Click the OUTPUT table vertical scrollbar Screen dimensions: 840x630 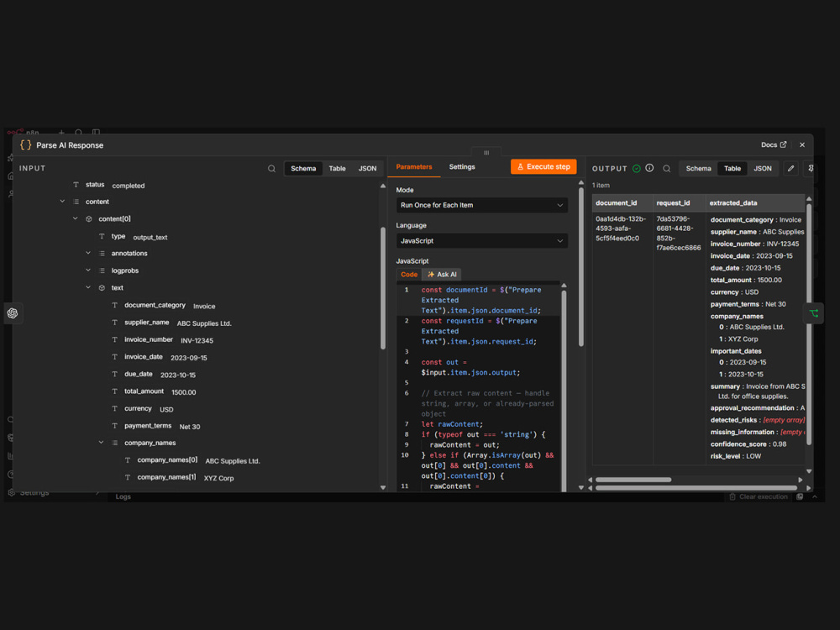coord(809,324)
